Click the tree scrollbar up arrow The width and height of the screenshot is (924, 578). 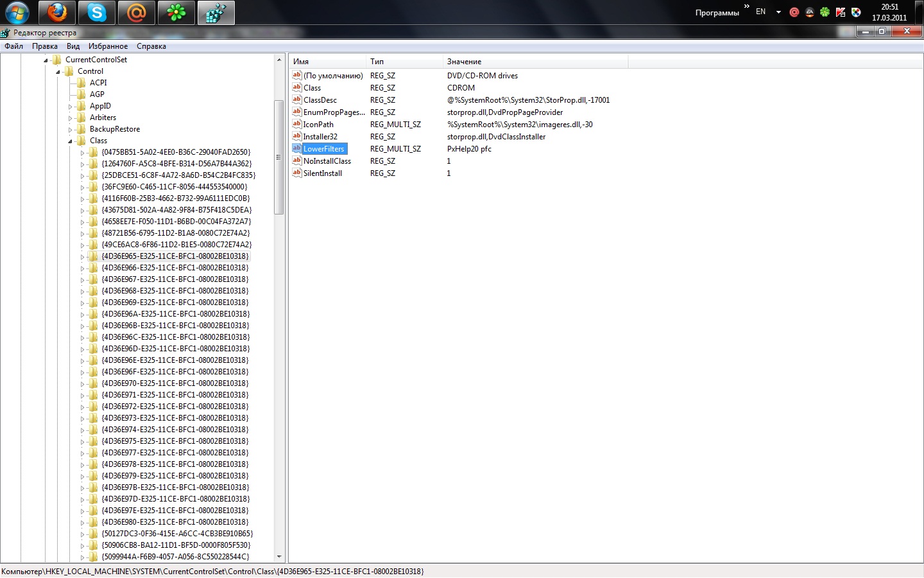[x=278, y=60]
